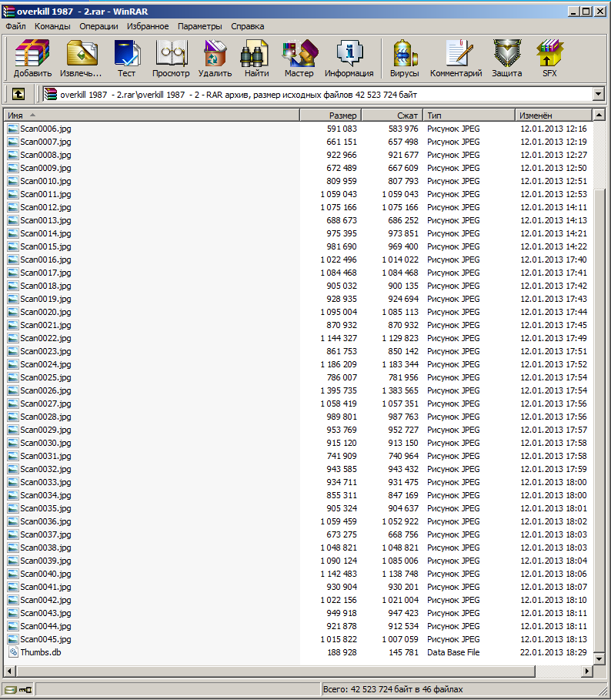This screenshot has width=611, height=700.
Task: Click vertical scrollbar up arrow
Action: click(x=599, y=115)
